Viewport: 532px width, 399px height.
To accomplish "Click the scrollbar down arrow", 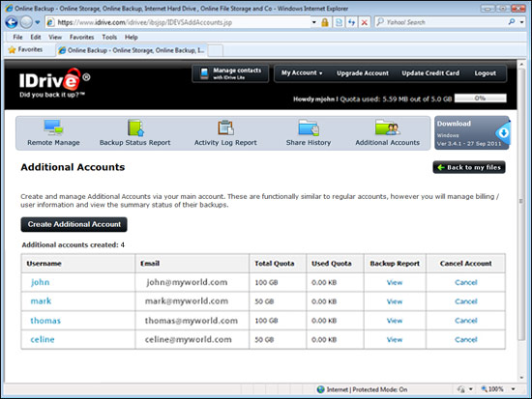I will coord(521,378).
